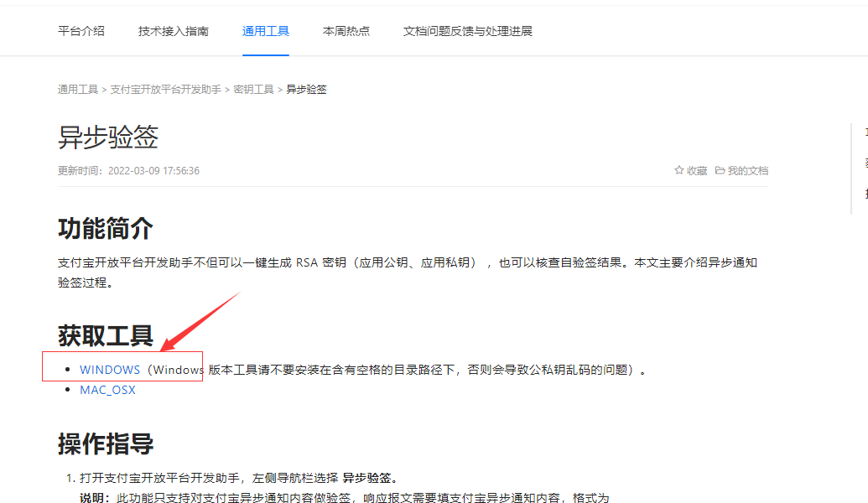Navigate to 密钥工具 breadcrumb

tap(253, 90)
